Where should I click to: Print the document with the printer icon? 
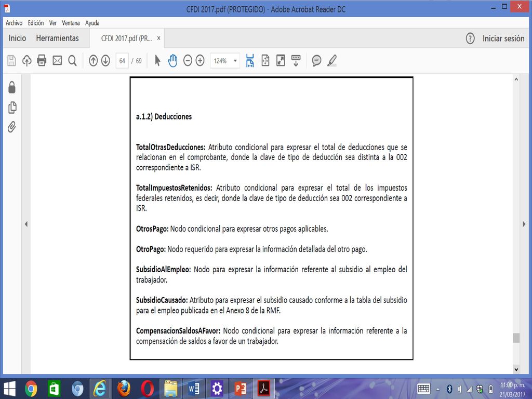click(42, 60)
